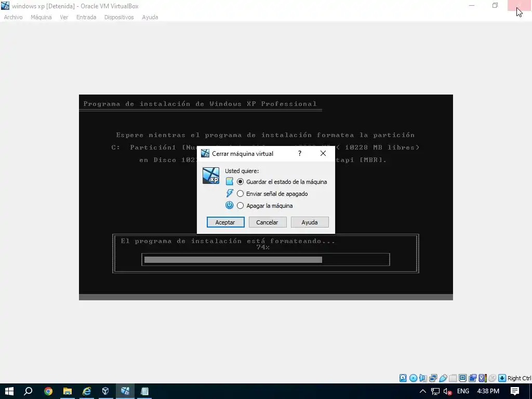Click the Ayuda button in the dialog
This screenshot has height=399, width=532.
pos(310,222)
